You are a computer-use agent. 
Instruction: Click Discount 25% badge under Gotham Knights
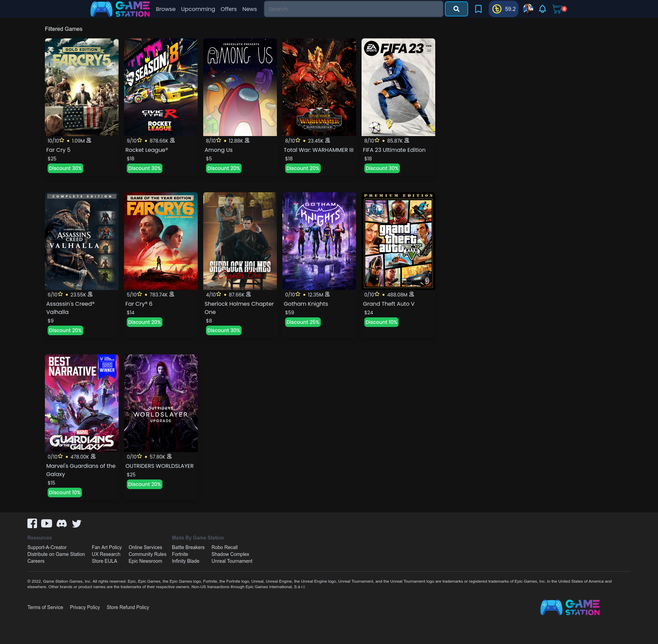tap(303, 322)
